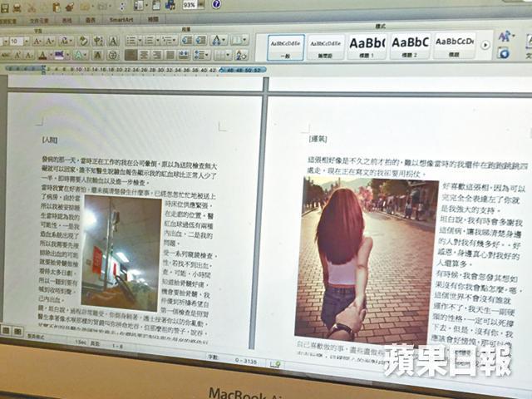Clear formatting with the eraser icon
Image resolution: width=532 pixels, height=399 pixels.
click(82, 41)
